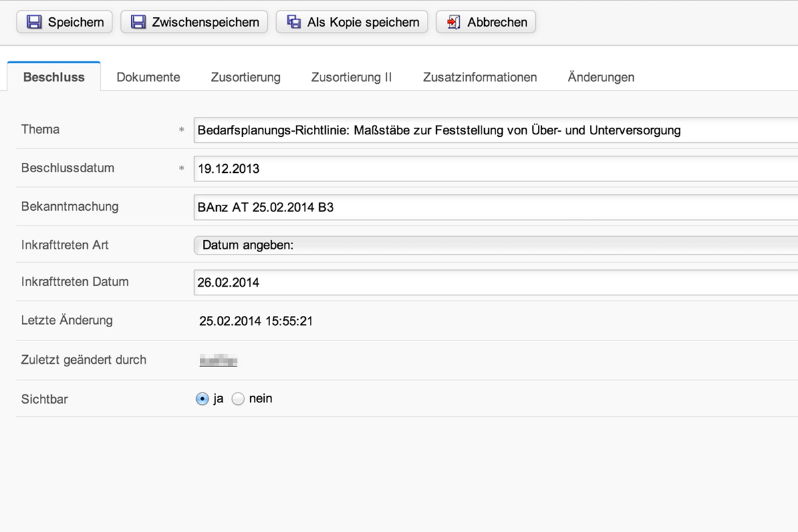Image resolution: width=798 pixels, height=532 pixels.
Task: Switch to the Dokumente tab
Action: point(148,77)
